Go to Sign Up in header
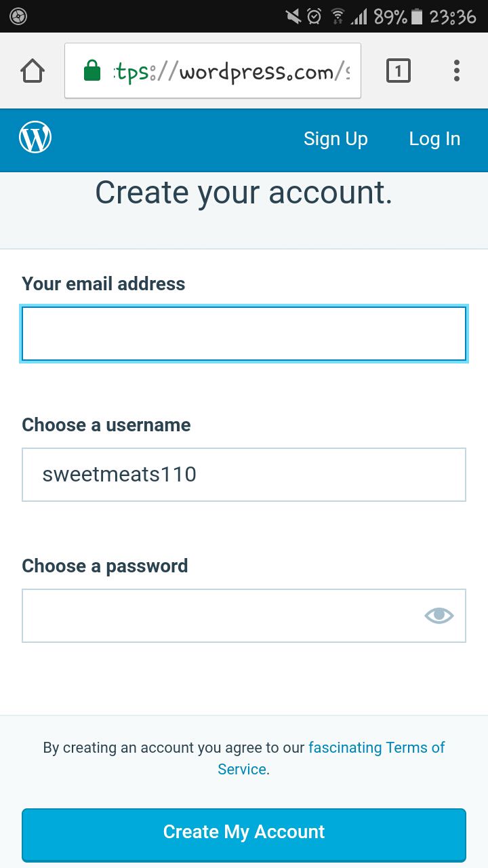The width and height of the screenshot is (488, 868). (x=335, y=139)
